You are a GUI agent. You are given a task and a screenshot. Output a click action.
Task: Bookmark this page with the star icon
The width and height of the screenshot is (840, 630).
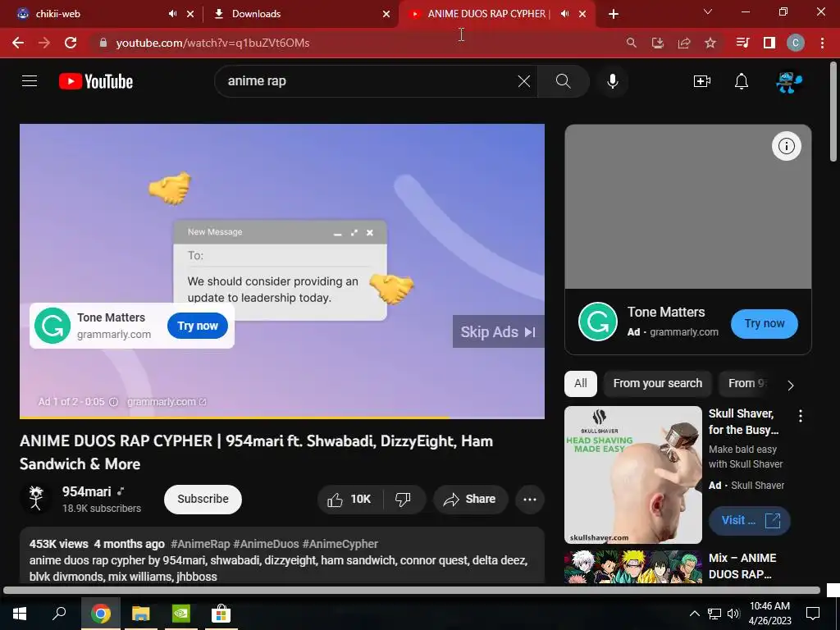click(710, 43)
